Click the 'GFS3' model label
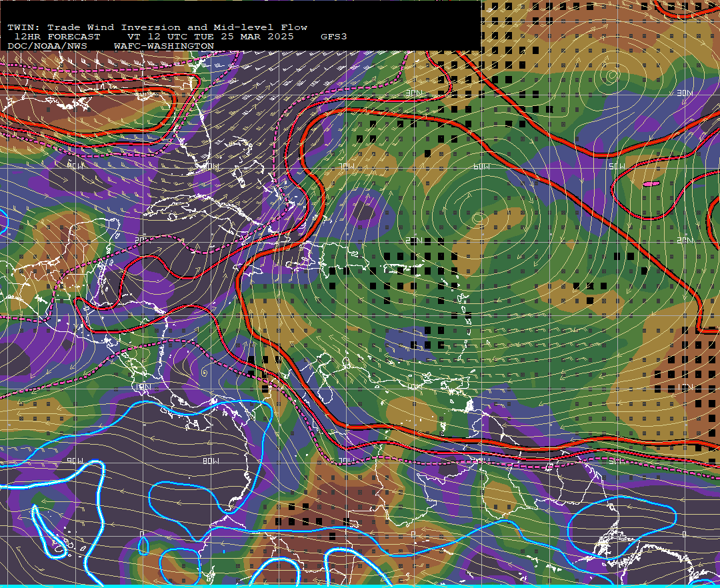The image size is (720, 588). pyautogui.click(x=334, y=37)
